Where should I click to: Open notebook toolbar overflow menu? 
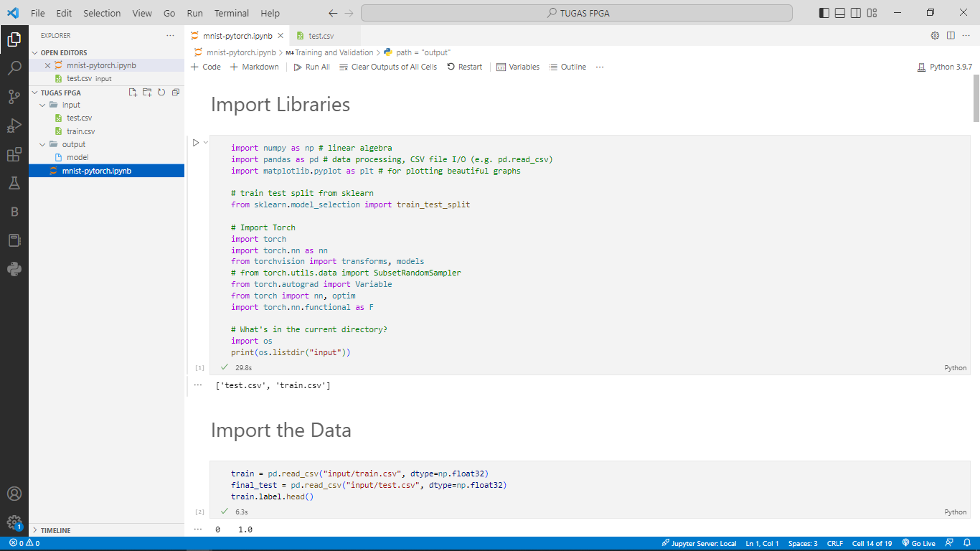click(x=600, y=67)
